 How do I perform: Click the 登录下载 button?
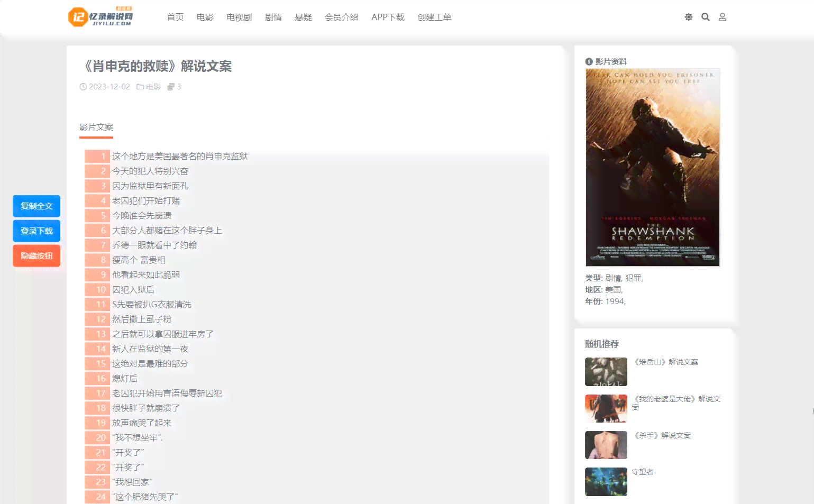(36, 231)
